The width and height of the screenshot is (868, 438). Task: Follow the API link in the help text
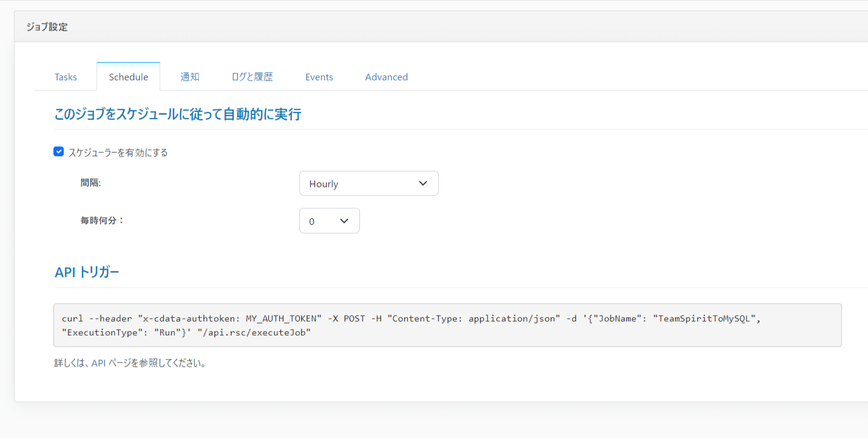click(98, 363)
